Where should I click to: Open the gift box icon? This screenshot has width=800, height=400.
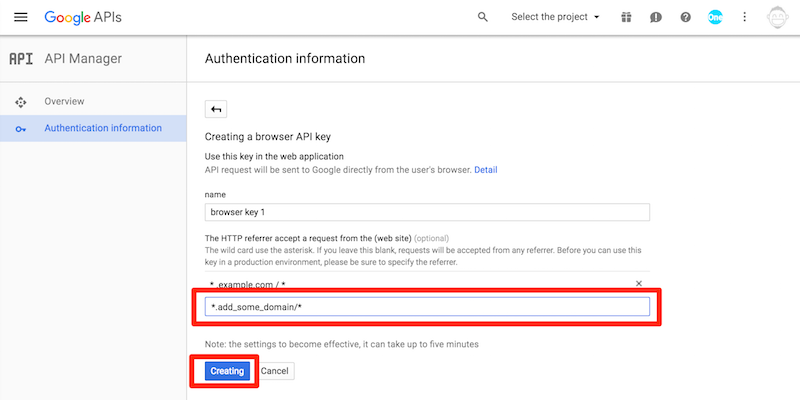coord(626,17)
